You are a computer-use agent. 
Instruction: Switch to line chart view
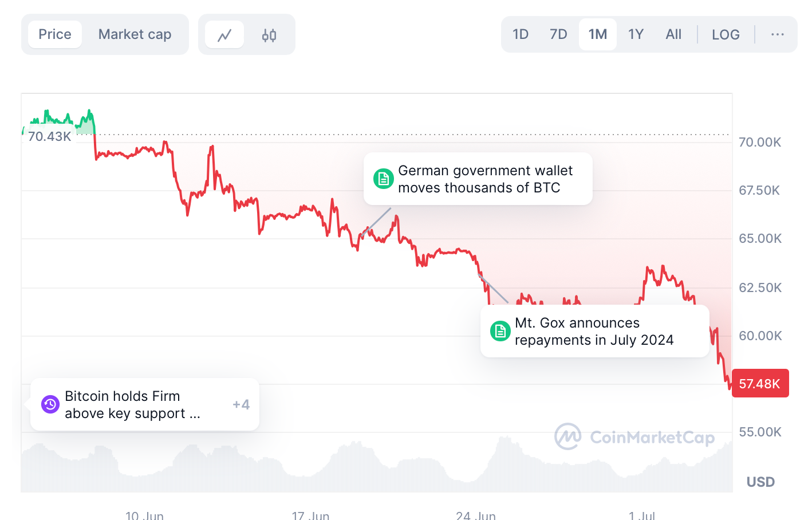coord(224,35)
